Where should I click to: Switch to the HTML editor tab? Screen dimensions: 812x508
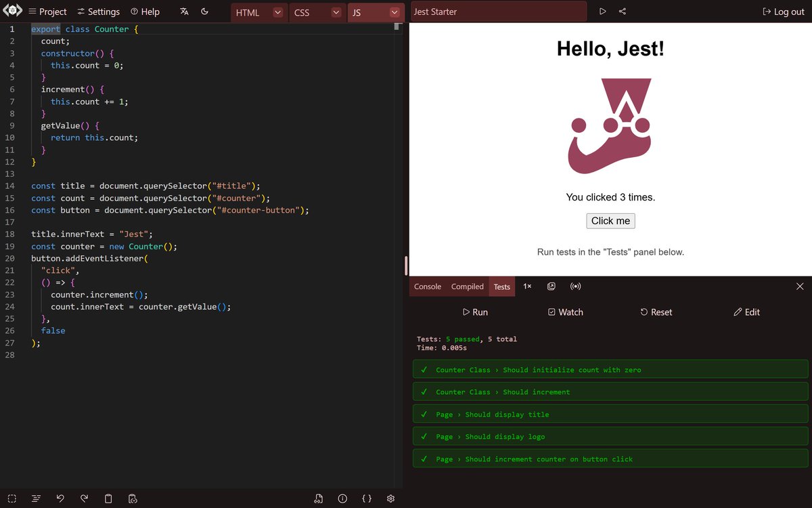coord(248,12)
